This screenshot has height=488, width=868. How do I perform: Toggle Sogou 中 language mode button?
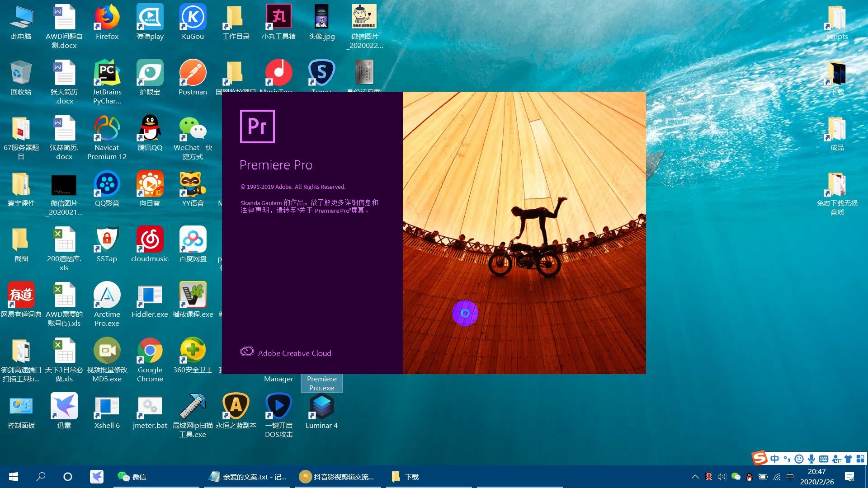tap(775, 459)
